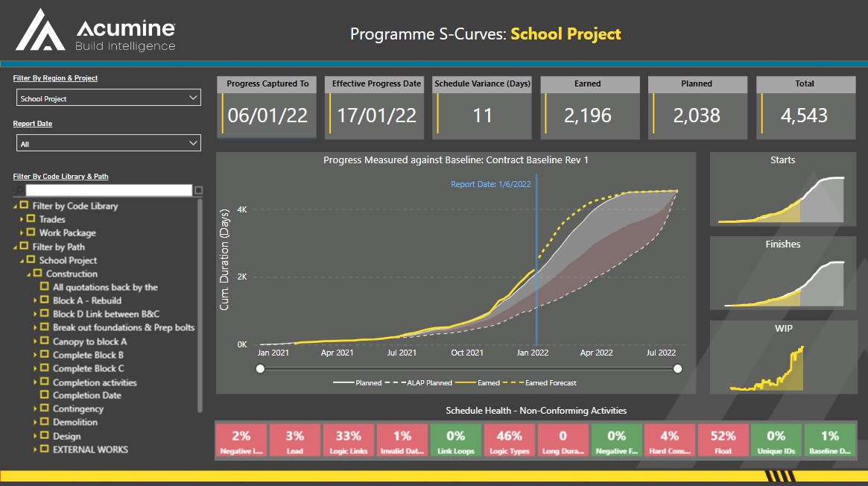Click the Float 52% schedule health tile
Screen dimensions: 868x486
pyautogui.click(x=723, y=440)
